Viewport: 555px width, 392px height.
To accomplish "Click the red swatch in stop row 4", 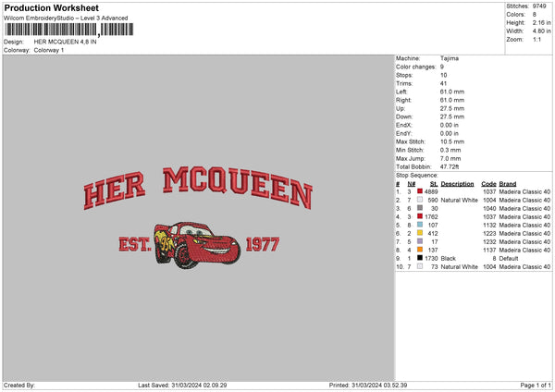I will click(420, 216).
